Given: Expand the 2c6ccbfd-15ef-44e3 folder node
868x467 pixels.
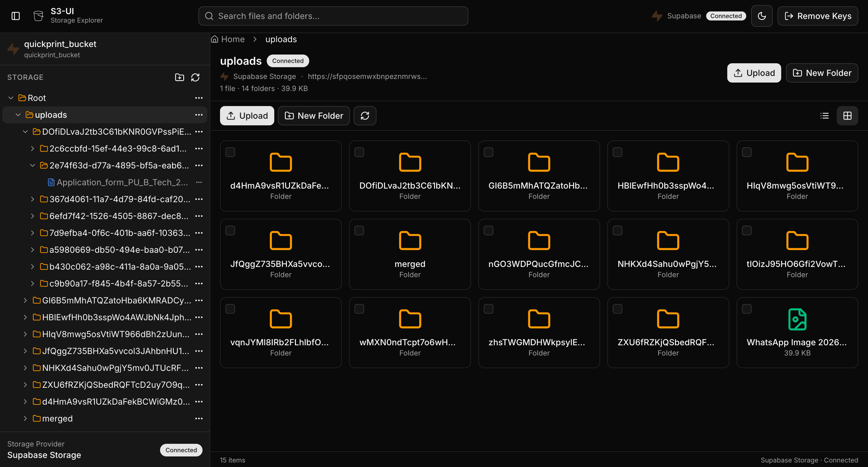Looking at the screenshot, I should pos(32,148).
